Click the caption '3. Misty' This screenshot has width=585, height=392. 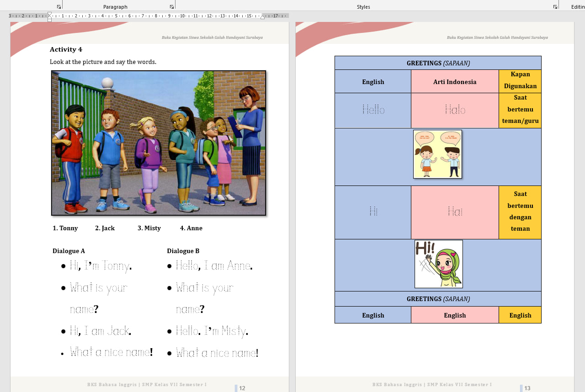coord(149,228)
